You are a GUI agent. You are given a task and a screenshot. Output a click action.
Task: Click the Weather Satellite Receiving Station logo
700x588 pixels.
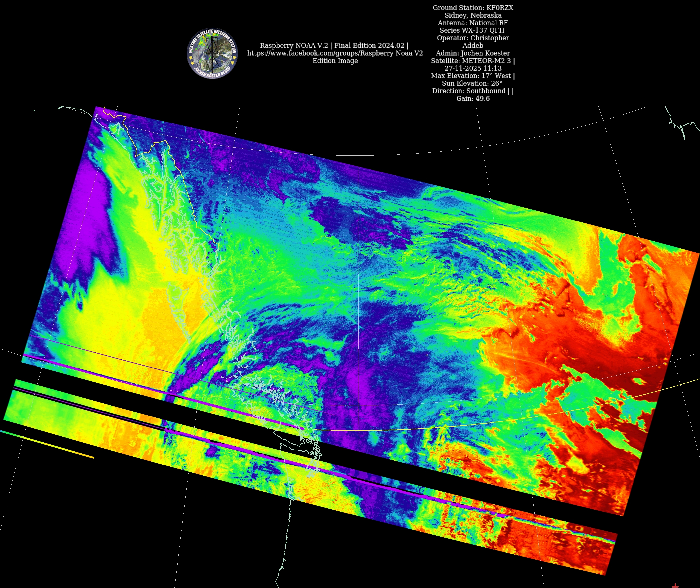[x=212, y=53]
